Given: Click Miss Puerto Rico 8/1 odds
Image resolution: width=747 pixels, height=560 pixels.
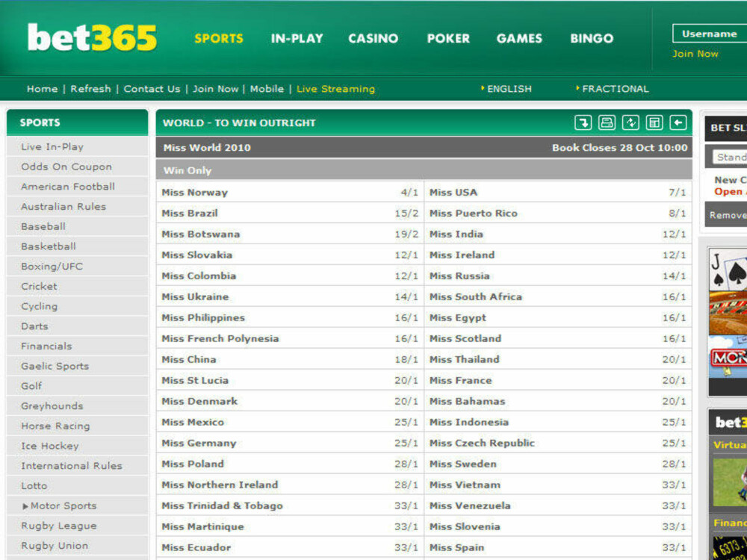Looking at the screenshot, I should [677, 214].
